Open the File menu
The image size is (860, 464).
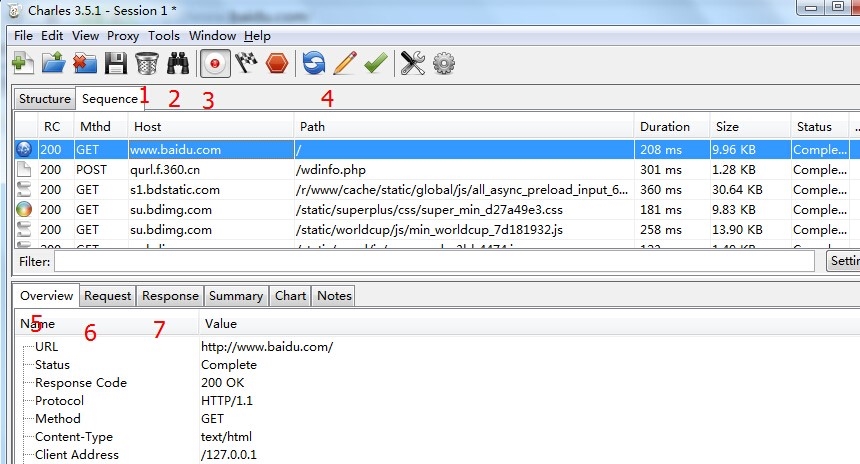click(23, 36)
